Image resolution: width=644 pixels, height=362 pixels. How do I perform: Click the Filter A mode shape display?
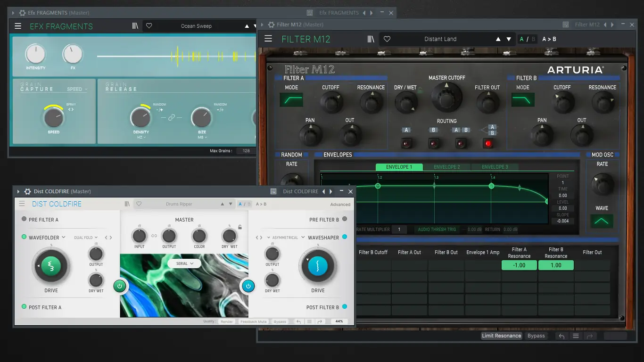click(291, 99)
